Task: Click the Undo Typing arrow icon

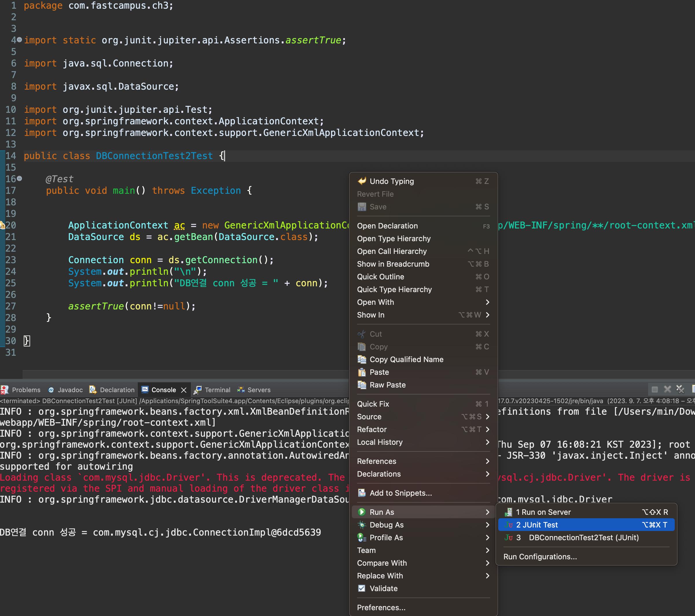Action: pyautogui.click(x=362, y=181)
